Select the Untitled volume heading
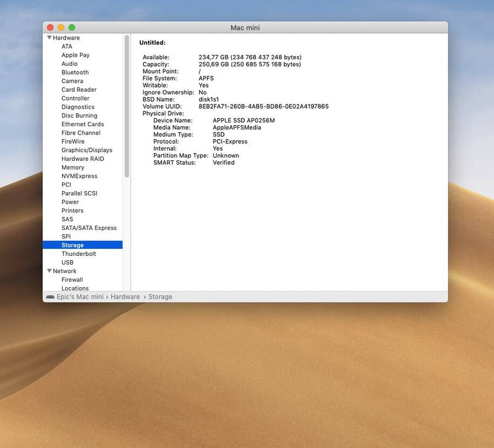The height and width of the screenshot is (448, 494). tap(152, 43)
